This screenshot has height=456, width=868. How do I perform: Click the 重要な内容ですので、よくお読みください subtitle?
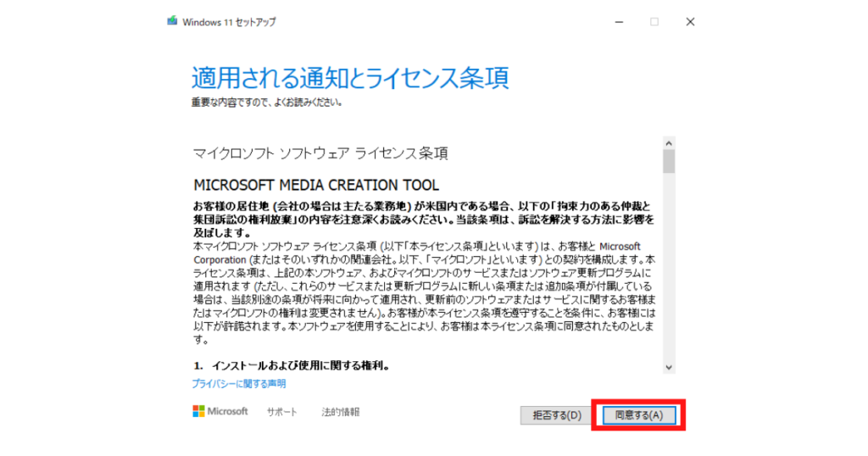[267, 103]
